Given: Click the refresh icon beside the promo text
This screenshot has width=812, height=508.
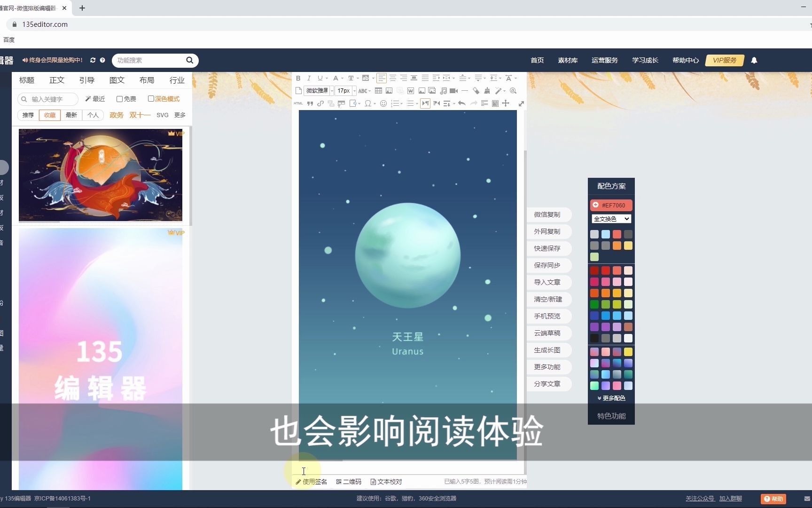Looking at the screenshot, I should click(x=93, y=60).
